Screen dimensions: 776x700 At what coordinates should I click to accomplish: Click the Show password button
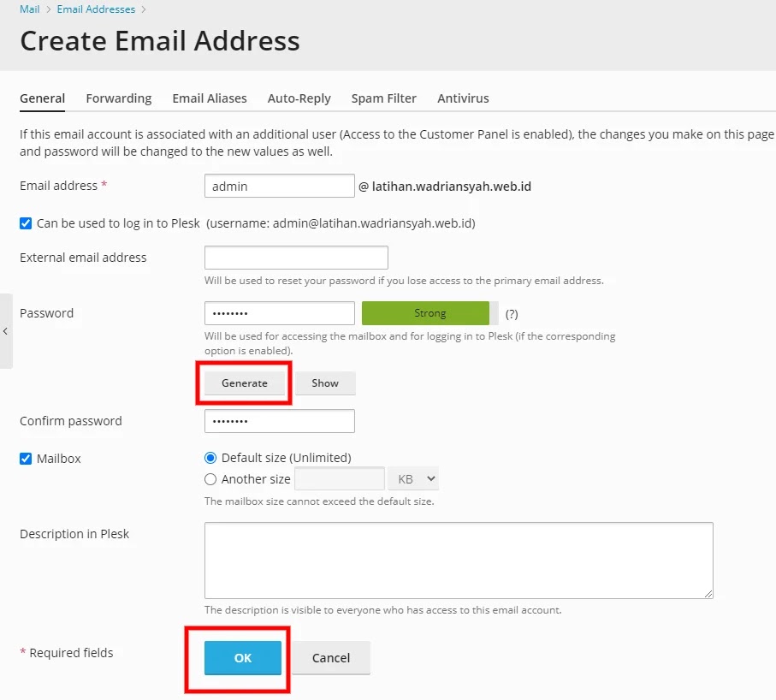325,383
